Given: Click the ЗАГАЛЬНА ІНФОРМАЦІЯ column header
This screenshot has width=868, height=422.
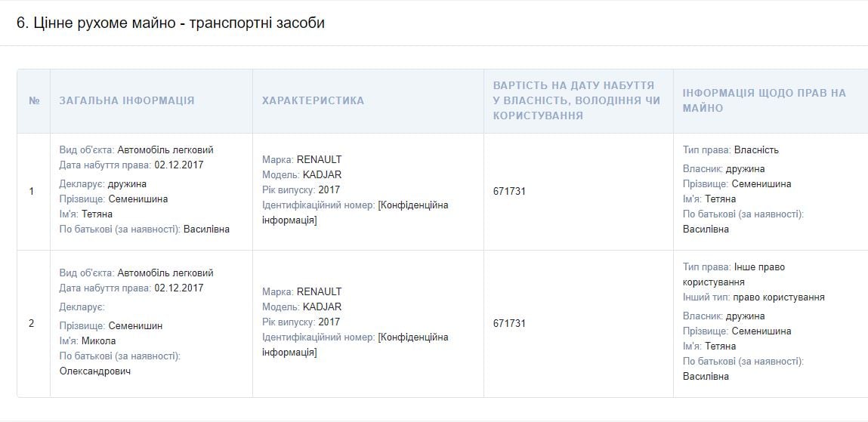Looking at the screenshot, I should [x=127, y=100].
